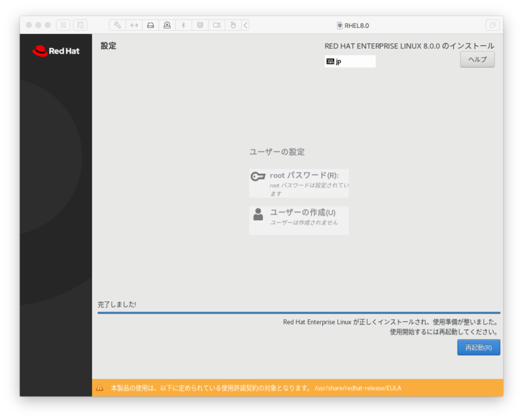The height and width of the screenshot is (420, 523).
Task: Click the printer device icon in toolbar
Action: pyautogui.click(x=200, y=25)
